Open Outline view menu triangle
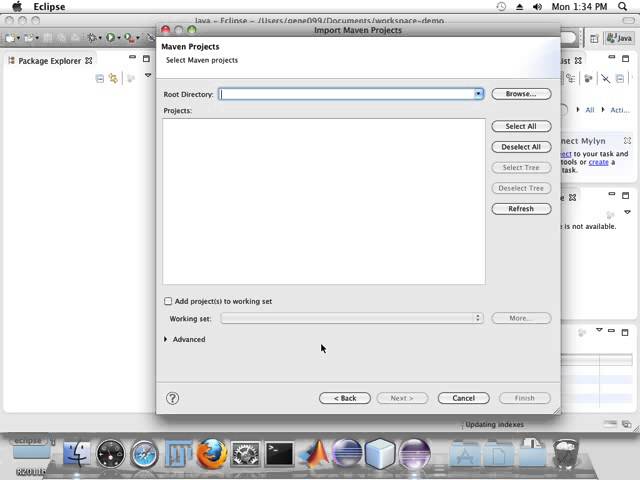Screen dimensions: 640x480 point(627,212)
